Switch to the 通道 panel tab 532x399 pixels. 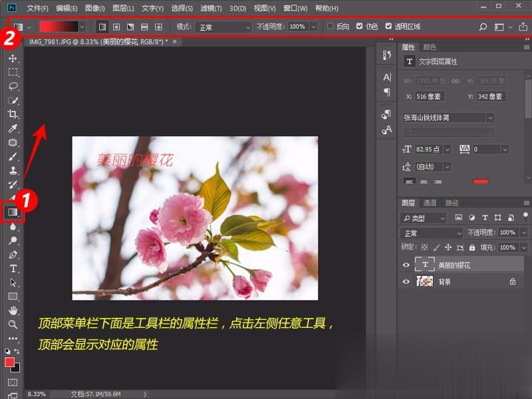tap(431, 203)
